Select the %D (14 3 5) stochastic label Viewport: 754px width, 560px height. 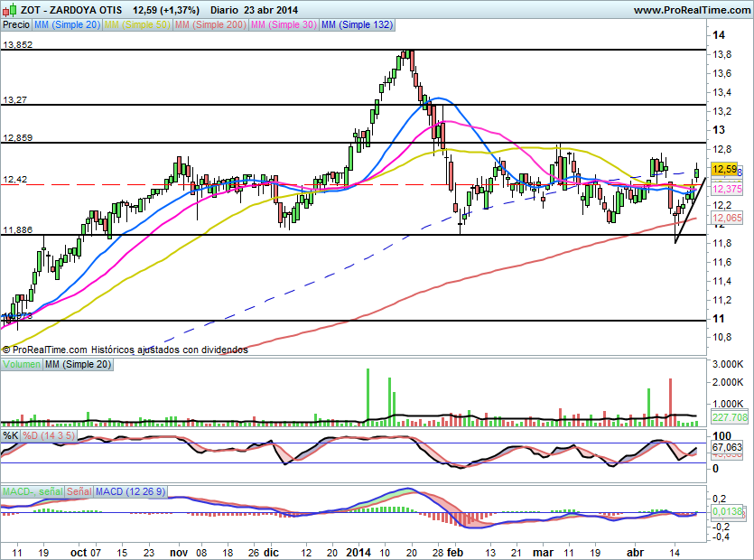(49, 435)
